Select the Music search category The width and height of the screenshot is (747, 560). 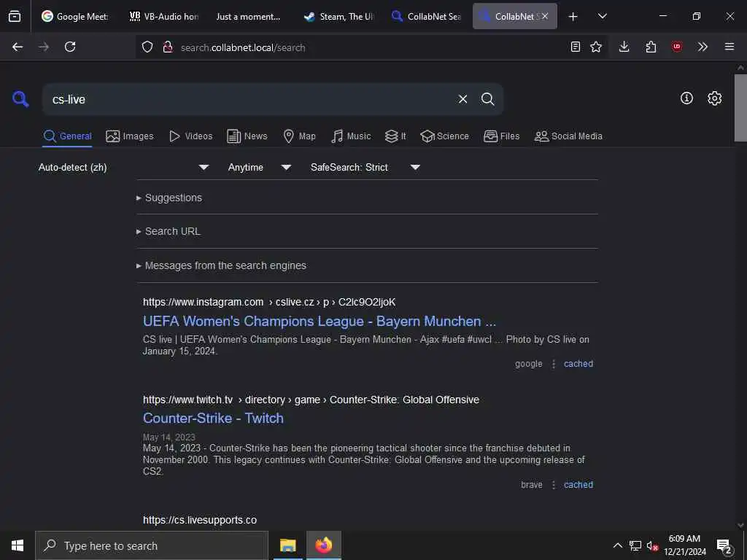(x=351, y=136)
